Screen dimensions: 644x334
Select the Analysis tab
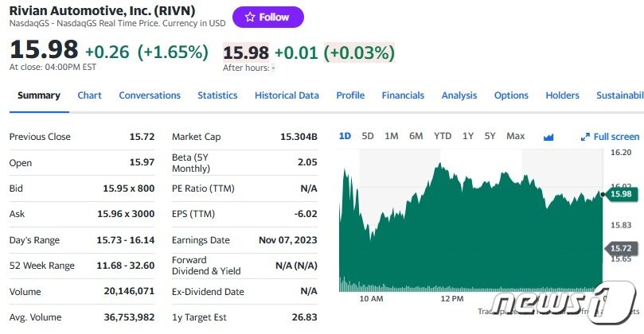[x=459, y=95]
